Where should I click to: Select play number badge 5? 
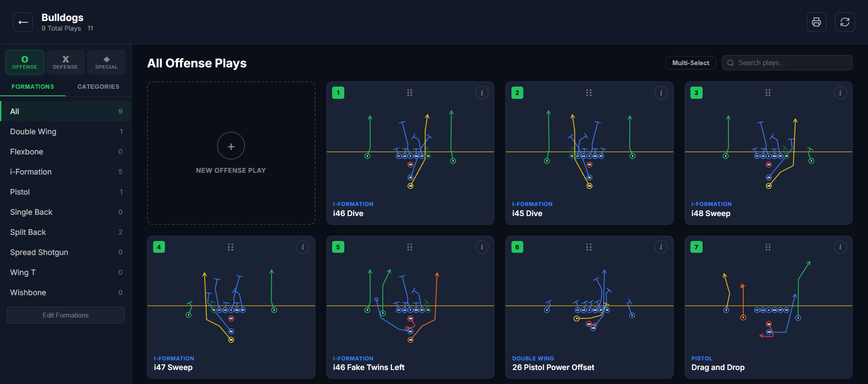(338, 247)
